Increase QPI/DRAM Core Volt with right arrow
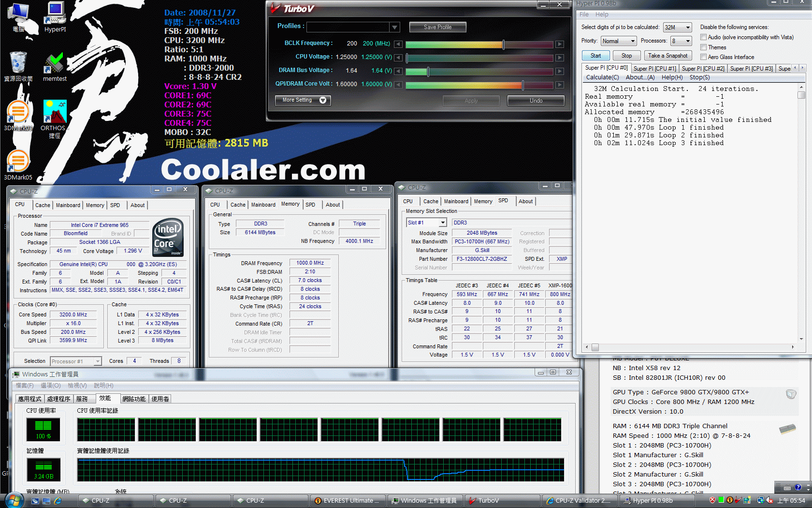 click(x=560, y=85)
